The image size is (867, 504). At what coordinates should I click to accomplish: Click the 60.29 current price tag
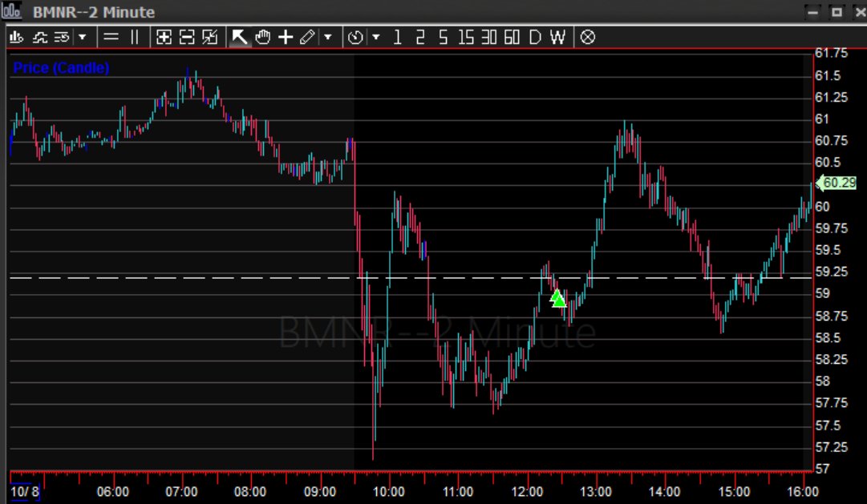(837, 183)
